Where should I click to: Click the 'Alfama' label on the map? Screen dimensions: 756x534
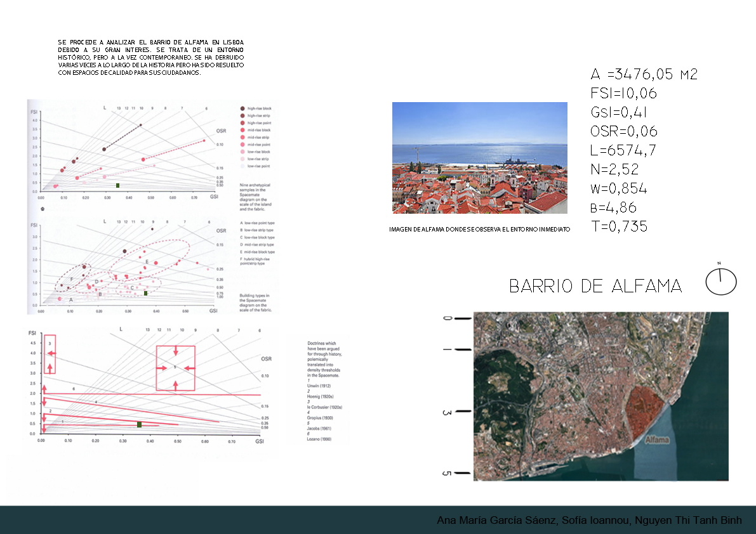click(x=657, y=440)
